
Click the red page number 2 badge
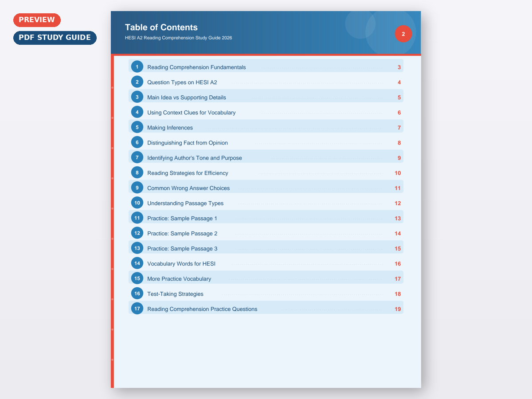403,34
